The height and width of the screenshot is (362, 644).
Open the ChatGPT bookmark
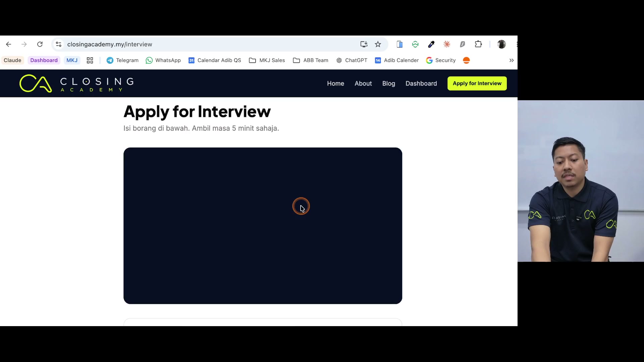pos(352,60)
